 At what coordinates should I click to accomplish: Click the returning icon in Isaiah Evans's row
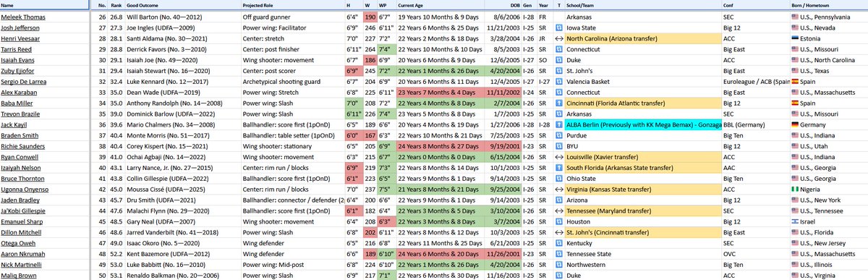[559, 61]
